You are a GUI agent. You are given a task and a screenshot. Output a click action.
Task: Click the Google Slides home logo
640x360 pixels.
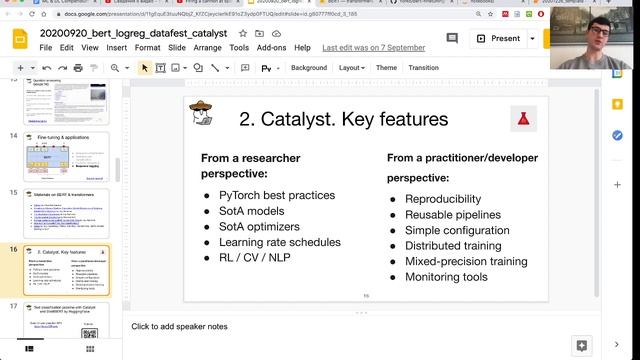tap(20, 39)
